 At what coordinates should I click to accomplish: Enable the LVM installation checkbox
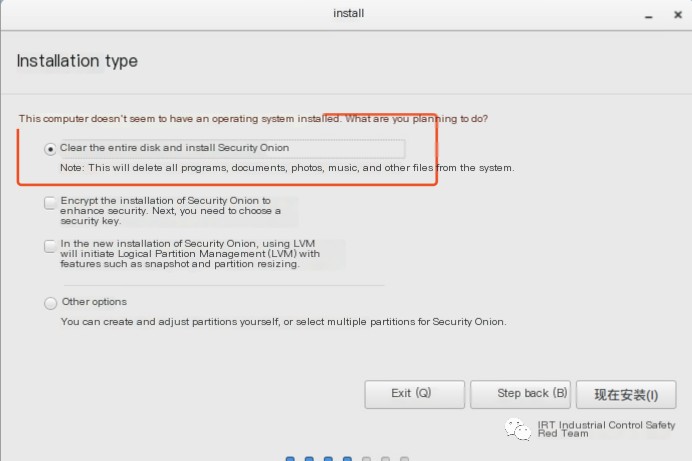50,246
